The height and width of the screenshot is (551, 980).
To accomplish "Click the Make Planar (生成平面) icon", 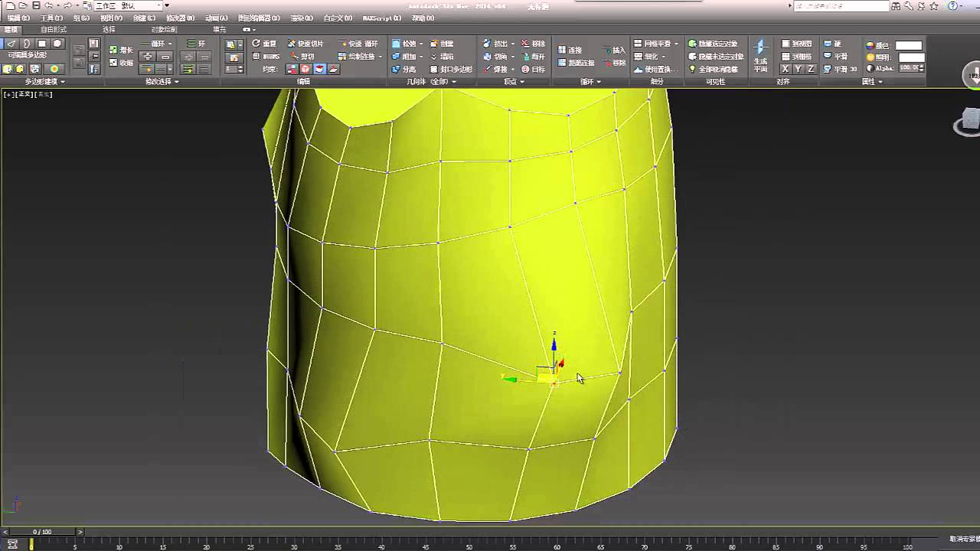I will point(760,55).
